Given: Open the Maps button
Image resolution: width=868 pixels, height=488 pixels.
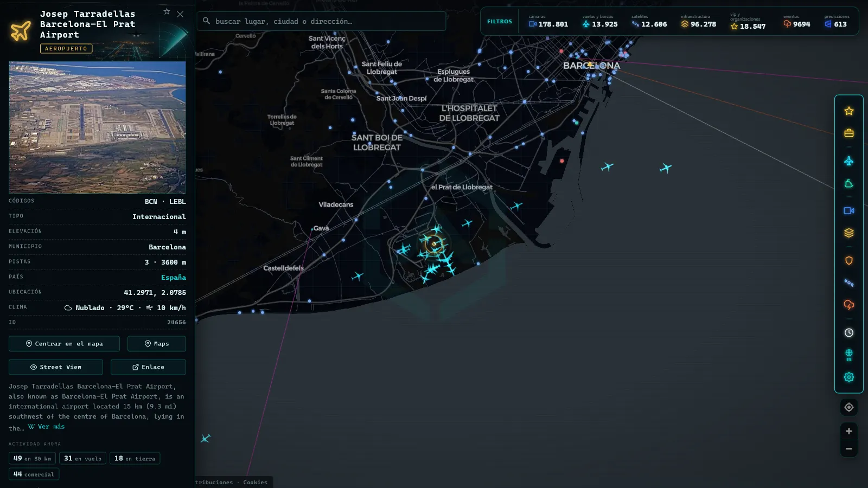Looking at the screenshot, I should (x=157, y=344).
